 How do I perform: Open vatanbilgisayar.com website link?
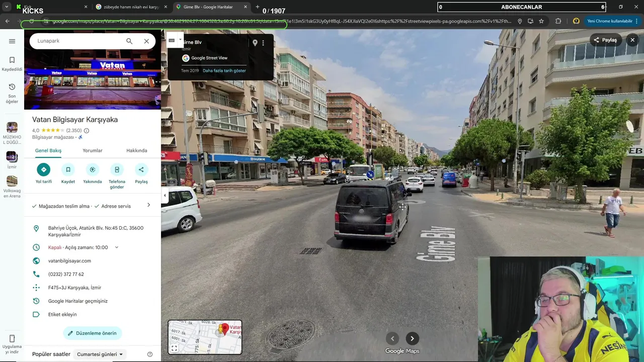[69, 261]
